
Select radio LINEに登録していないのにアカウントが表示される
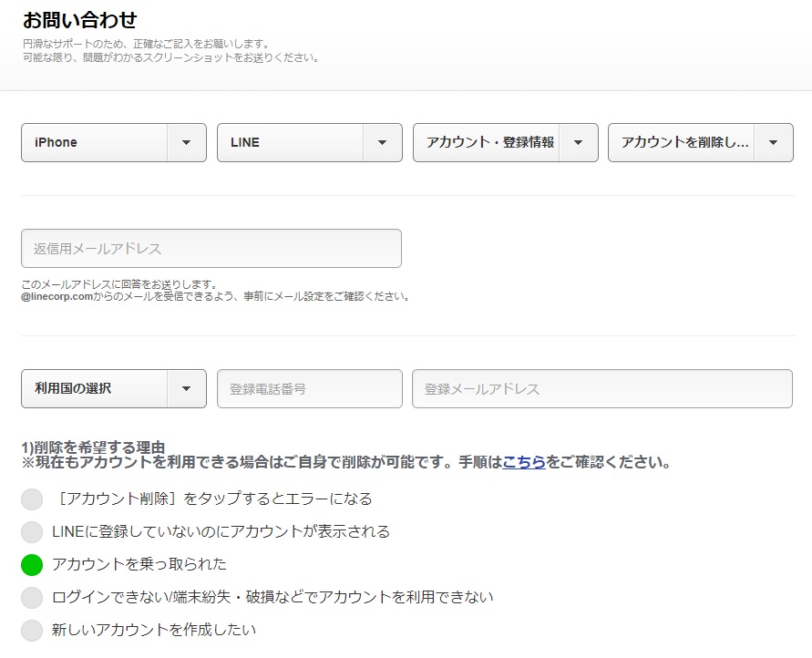coord(32,531)
